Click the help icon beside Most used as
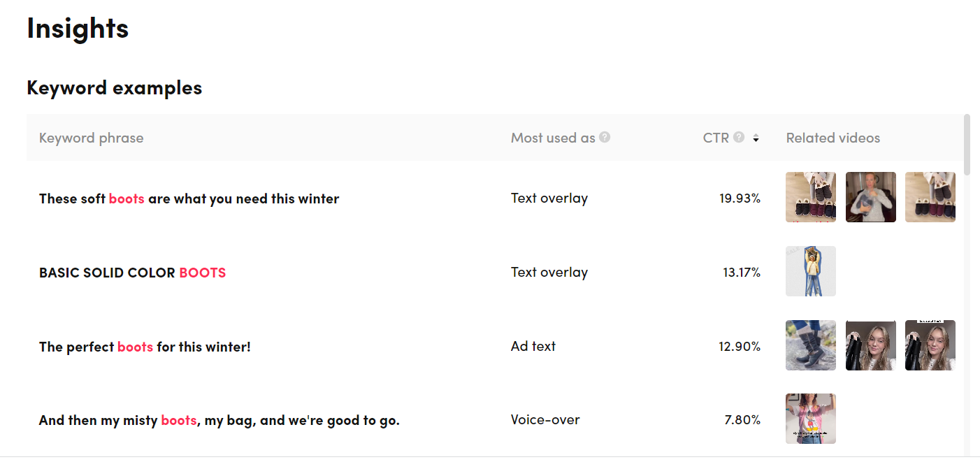The width and height of the screenshot is (980, 462). [x=605, y=137]
